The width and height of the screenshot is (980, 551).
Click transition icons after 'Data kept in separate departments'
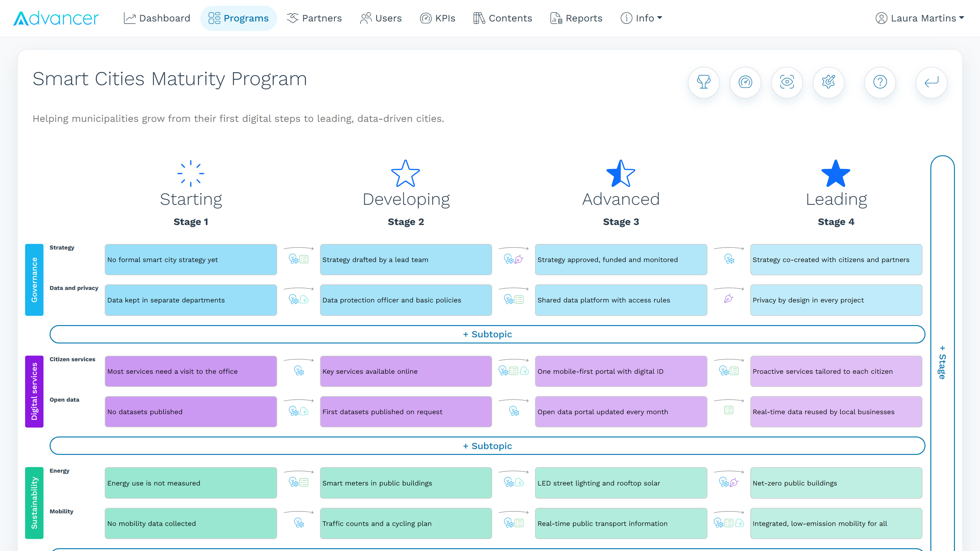point(299,300)
